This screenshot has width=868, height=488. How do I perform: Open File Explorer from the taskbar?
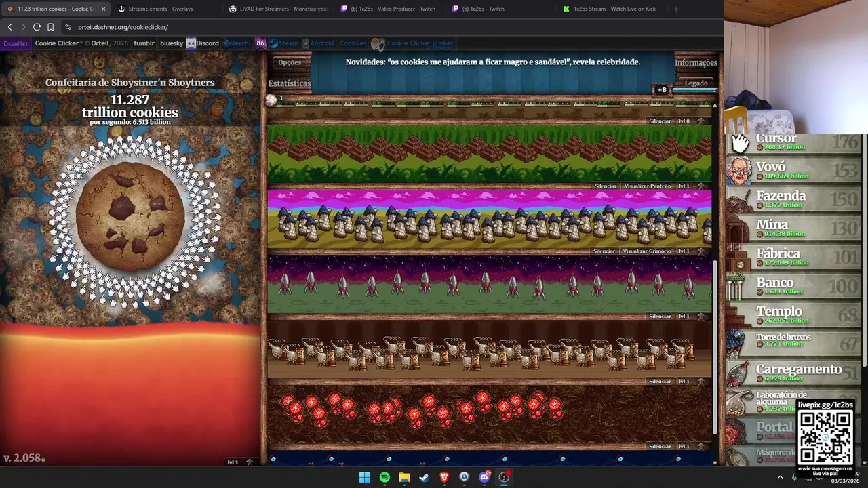coord(404,477)
